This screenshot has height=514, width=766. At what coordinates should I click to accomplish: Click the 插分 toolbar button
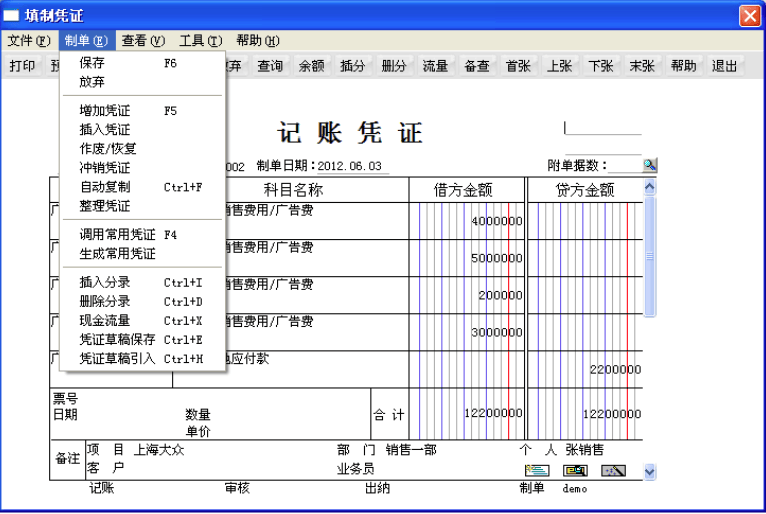(353, 66)
